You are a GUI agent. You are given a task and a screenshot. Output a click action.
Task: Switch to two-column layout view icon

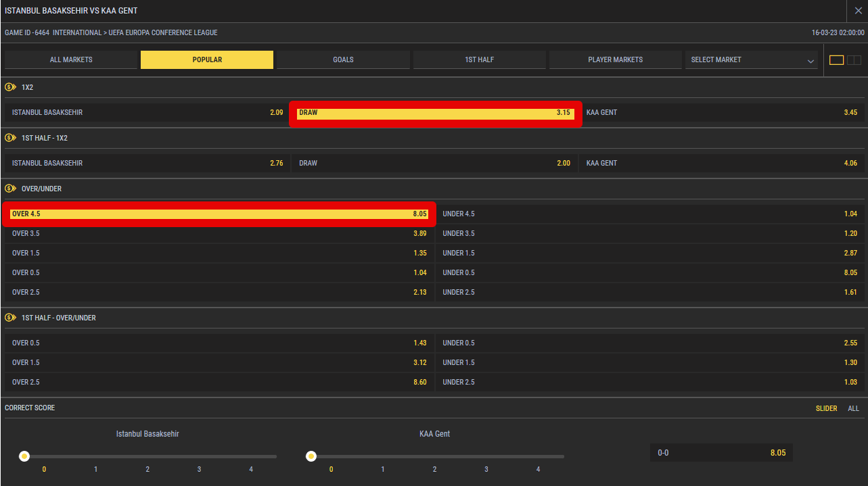pos(854,60)
